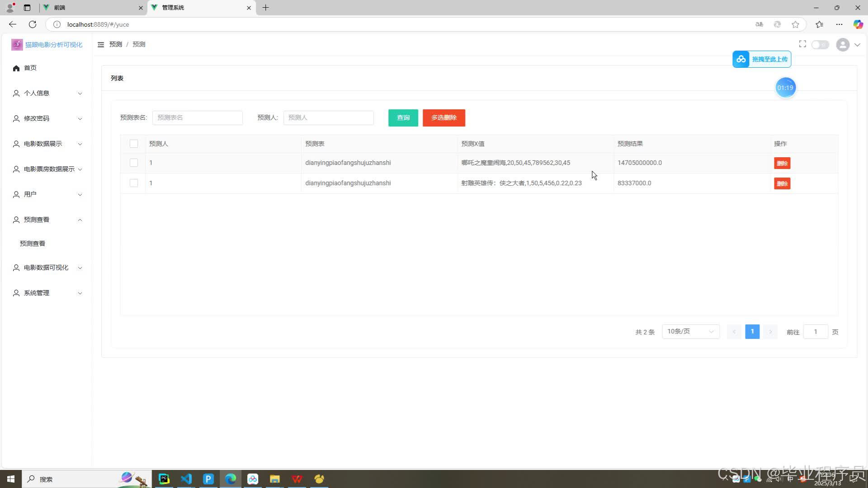Viewport: 868px width, 488px height.
Task: Expand the 电影数据可视化 sidebar menu
Action: pyautogui.click(x=46, y=267)
